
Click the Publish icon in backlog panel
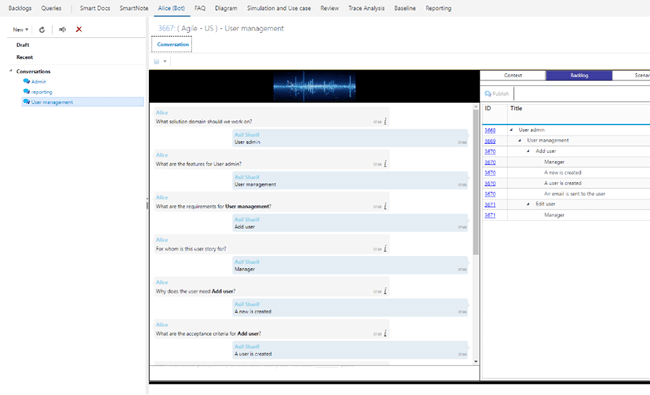pyautogui.click(x=488, y=94)
